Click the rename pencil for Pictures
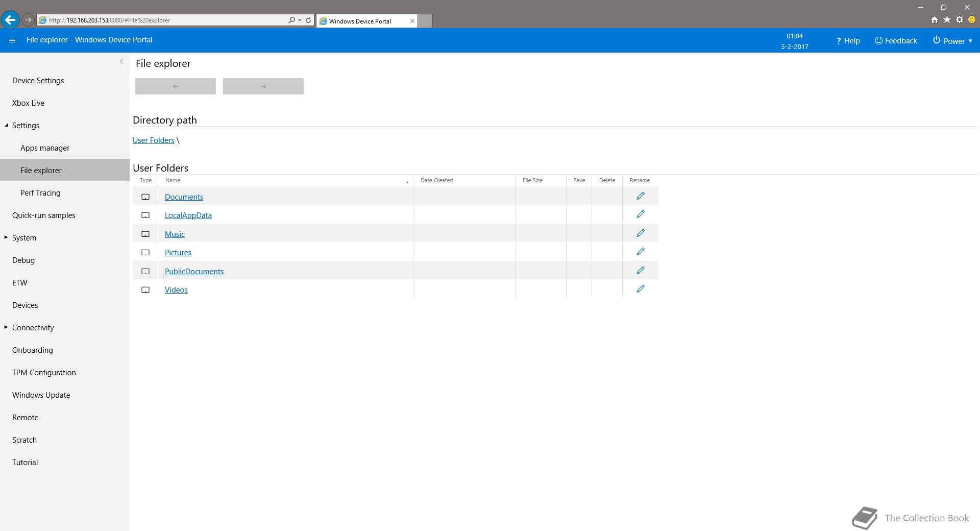The width and height of the screenshot is (980, 531). tap(641, 252)
